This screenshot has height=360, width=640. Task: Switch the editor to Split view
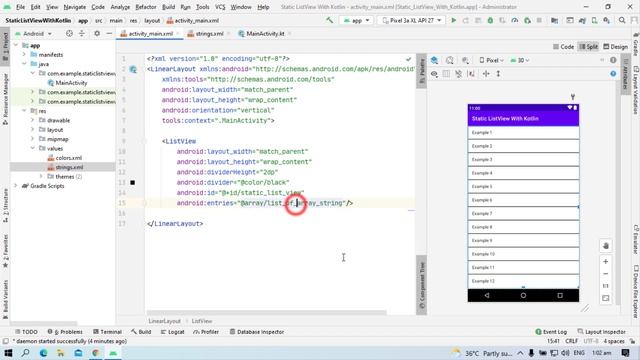pyautogui.click(x=588, y=47)
